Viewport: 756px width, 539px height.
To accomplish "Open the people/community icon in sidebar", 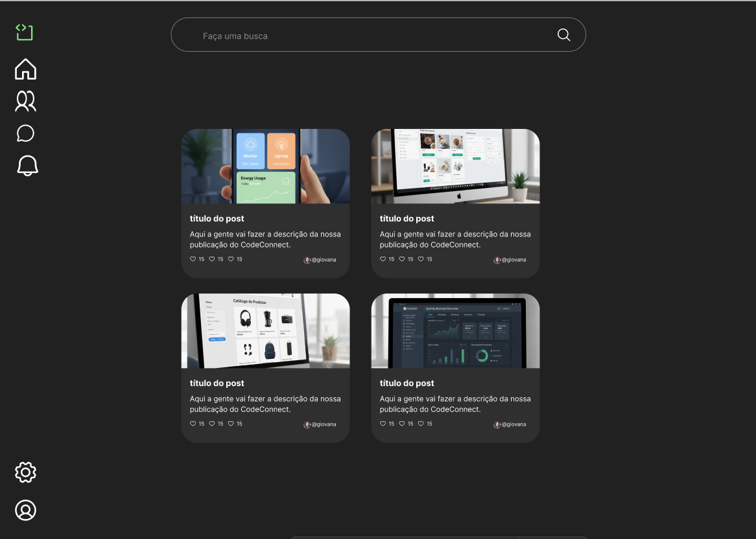I will 25,101.
